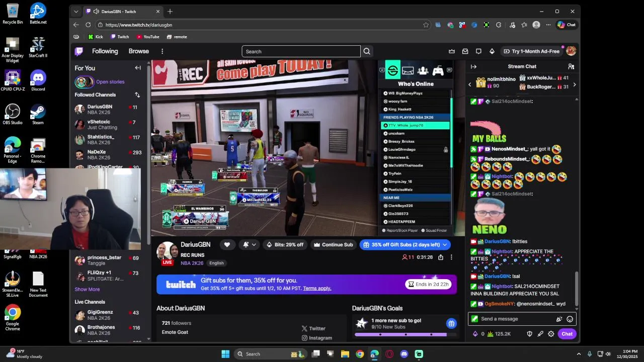644x362 pixels.
Task: Switch to the Browse tab
Action: click(x=138, y=51)
